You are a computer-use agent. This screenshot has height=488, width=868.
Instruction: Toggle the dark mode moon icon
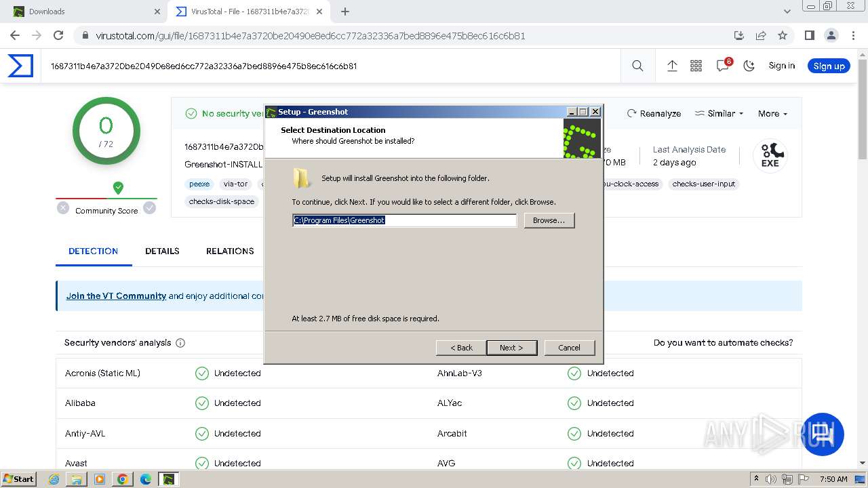pyautogui.click(x=749, y=66)
